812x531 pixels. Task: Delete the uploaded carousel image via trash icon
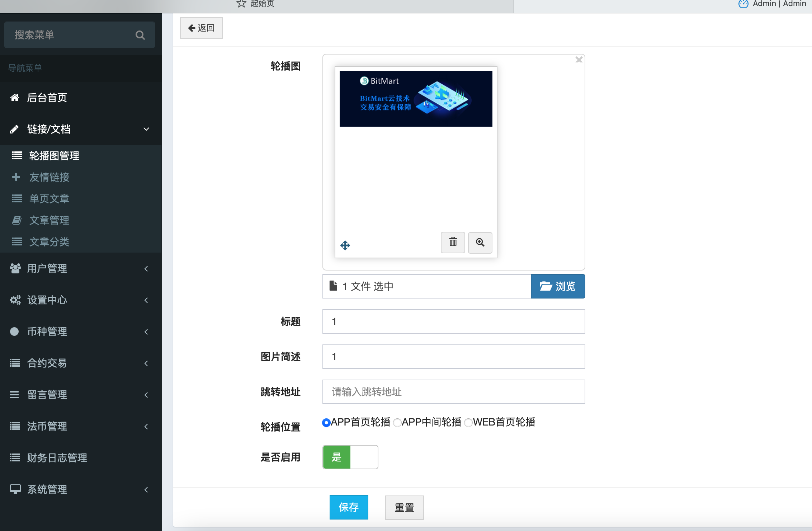(453, 243)
